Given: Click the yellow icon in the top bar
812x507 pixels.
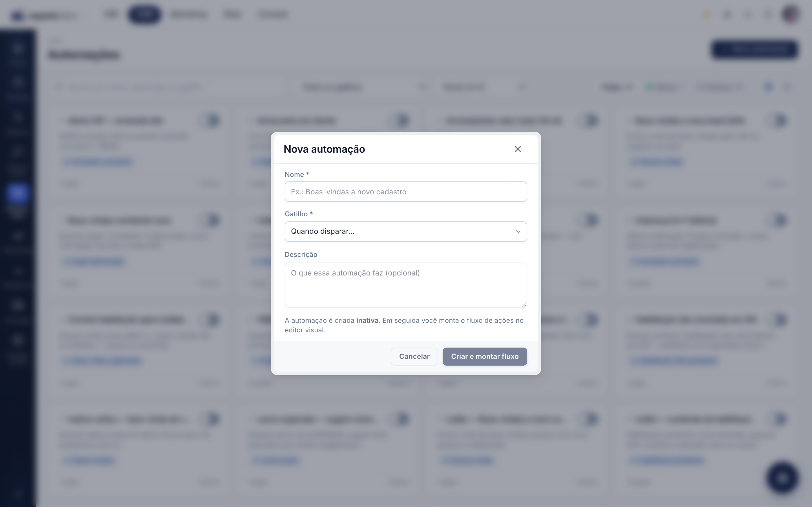Looking at the screenshot, I should click(x=707, y=14).
